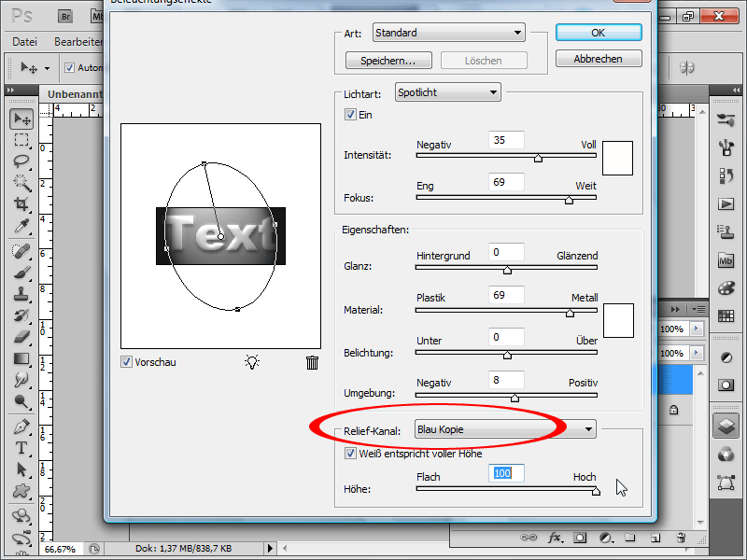
Task: Click the light color swatch beside Intensität
Action: [617, 158]
